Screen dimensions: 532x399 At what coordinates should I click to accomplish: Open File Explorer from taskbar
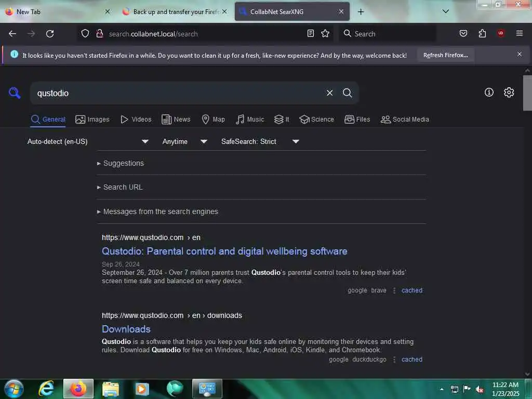[x=111, y=389]
